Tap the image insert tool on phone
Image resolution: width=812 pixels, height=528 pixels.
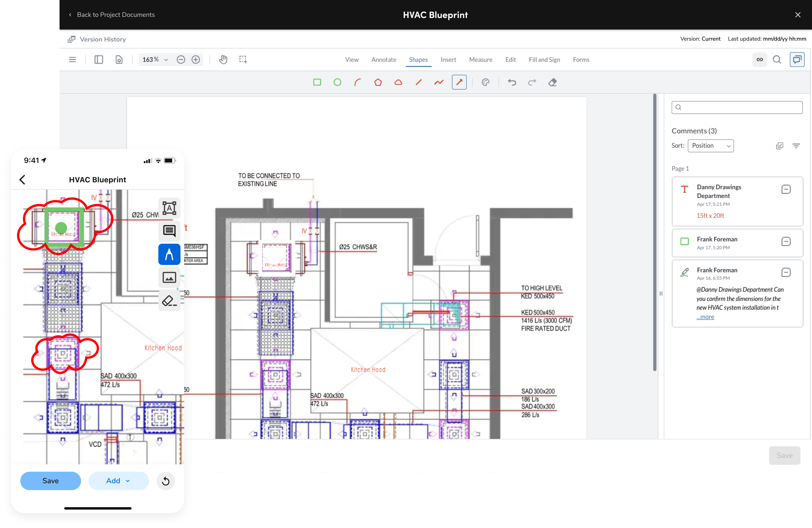coord(169,277)
